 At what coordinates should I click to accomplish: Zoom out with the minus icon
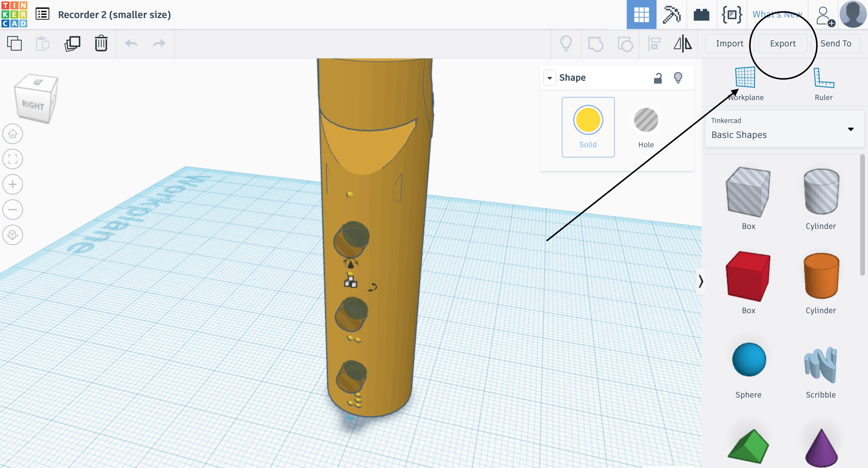(13, 209)
